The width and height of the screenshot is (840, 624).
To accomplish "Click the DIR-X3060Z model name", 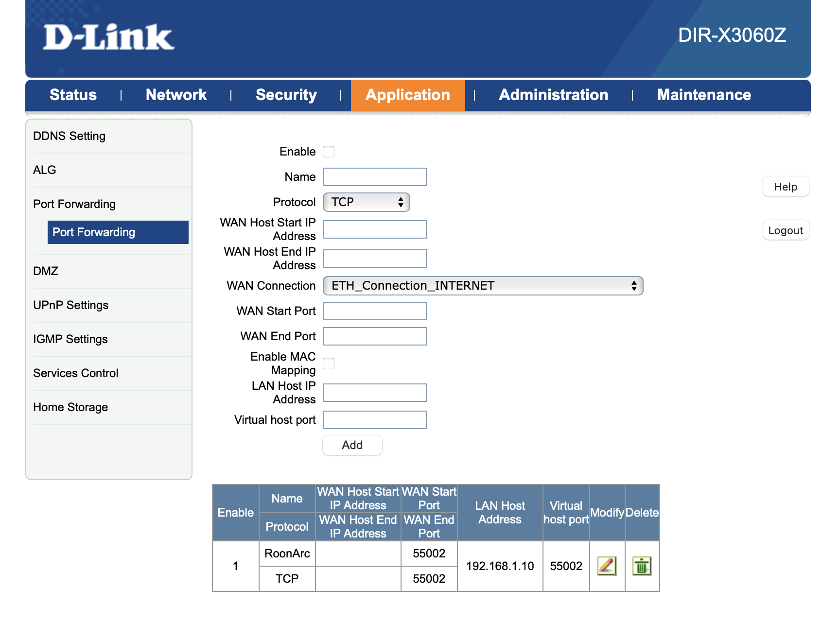I will coord(732,35).
